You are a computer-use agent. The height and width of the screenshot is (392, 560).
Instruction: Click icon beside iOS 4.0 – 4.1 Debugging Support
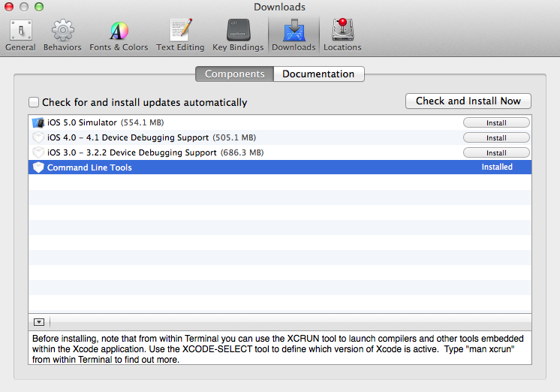pos(38,137)
